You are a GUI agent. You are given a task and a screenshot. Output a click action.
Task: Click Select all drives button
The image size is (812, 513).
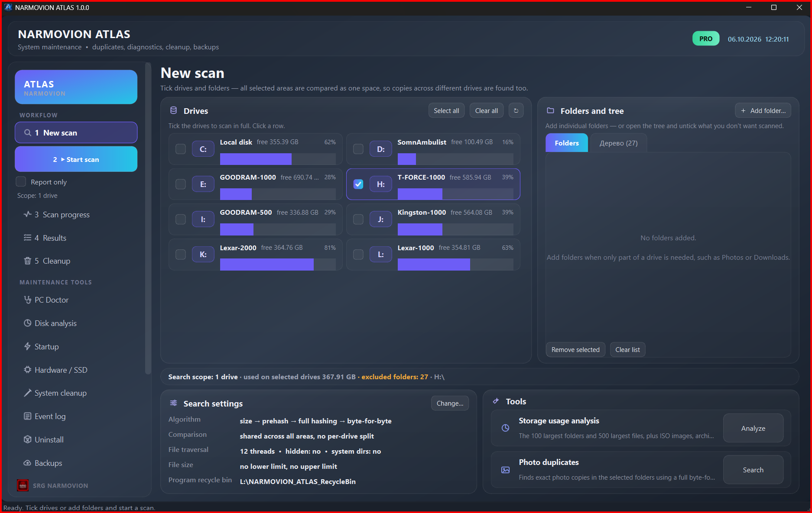tap(446, 111)
